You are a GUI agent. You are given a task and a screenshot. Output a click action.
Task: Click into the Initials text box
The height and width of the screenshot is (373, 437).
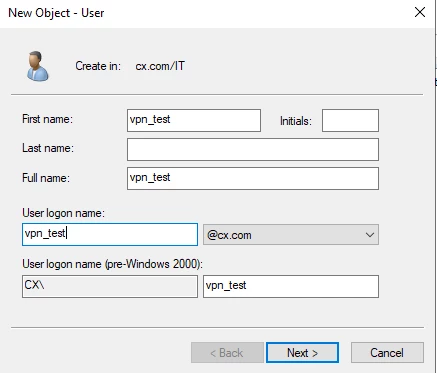point(350,120)
